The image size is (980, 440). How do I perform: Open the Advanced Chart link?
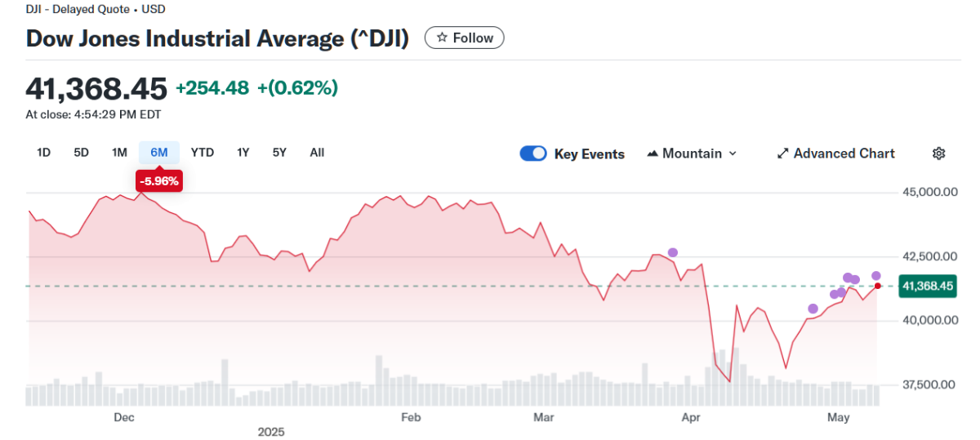(835, 153)
